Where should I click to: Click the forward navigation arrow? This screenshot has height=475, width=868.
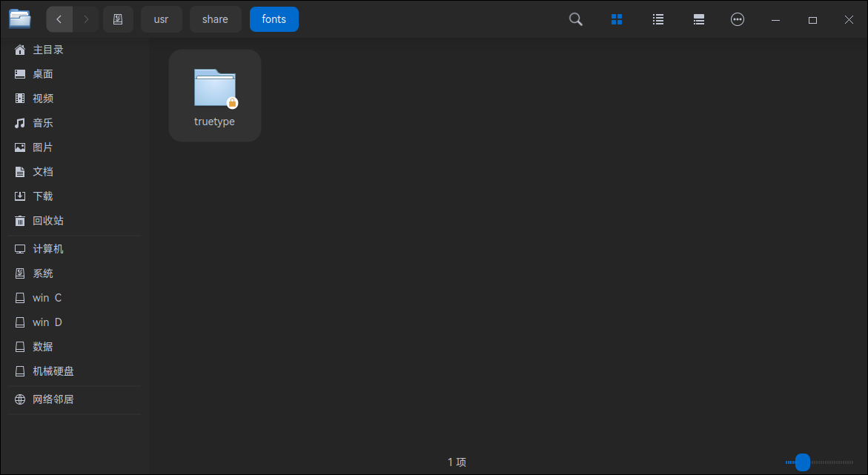86,19
